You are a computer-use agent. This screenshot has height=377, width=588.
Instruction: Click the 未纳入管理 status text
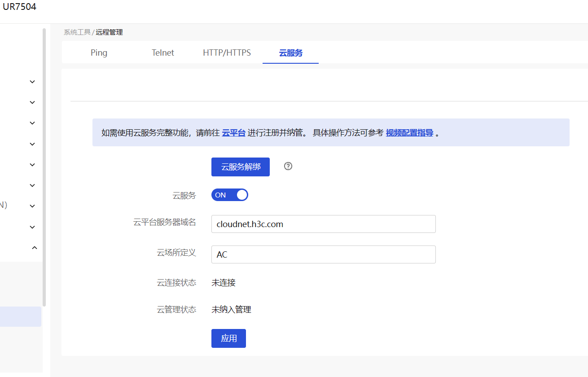point(231,310)
